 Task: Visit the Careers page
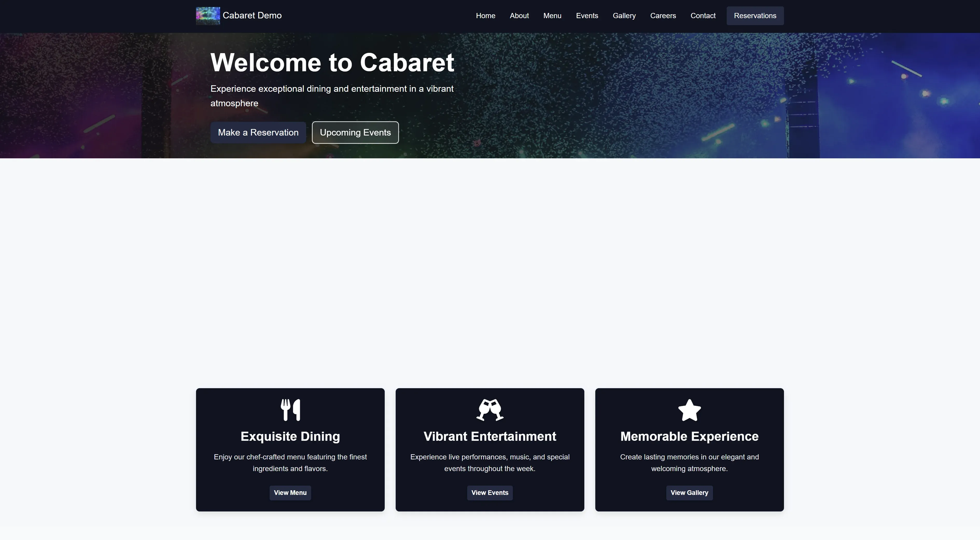pyautogui.click(x=663, y=16)
